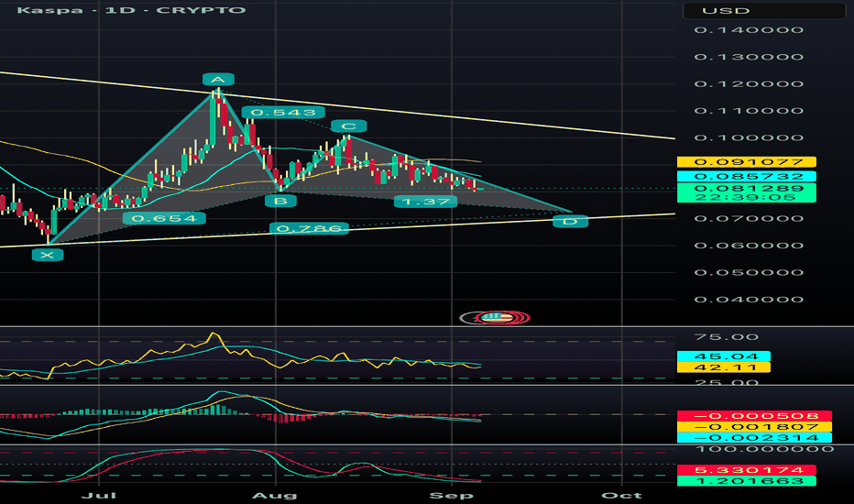Select the projected point D label

point(570,222)
